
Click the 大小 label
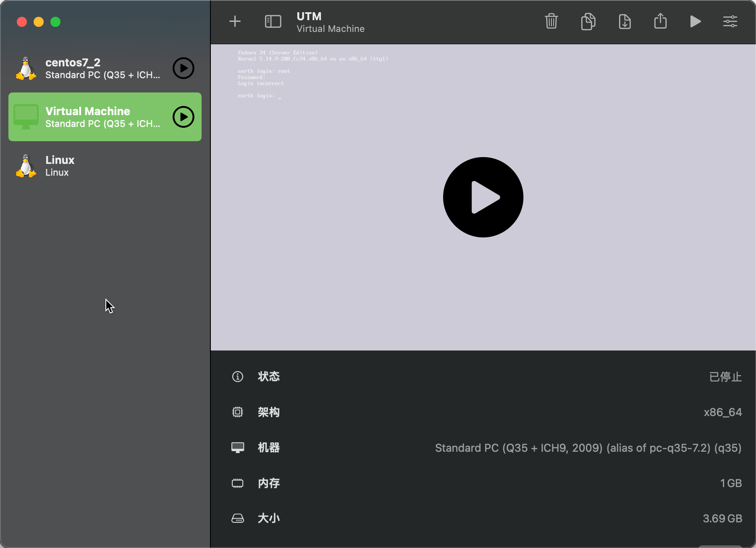[x=269, y=519]
